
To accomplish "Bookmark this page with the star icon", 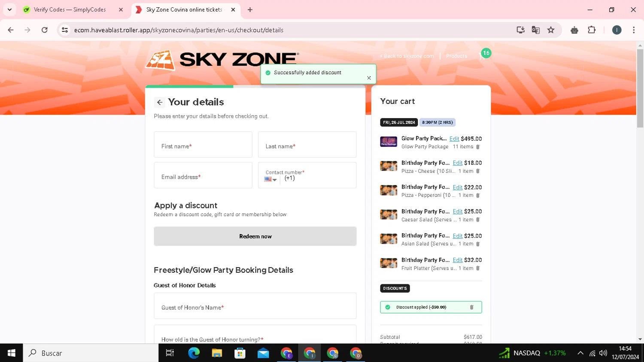I will click(x=551, y=30).
